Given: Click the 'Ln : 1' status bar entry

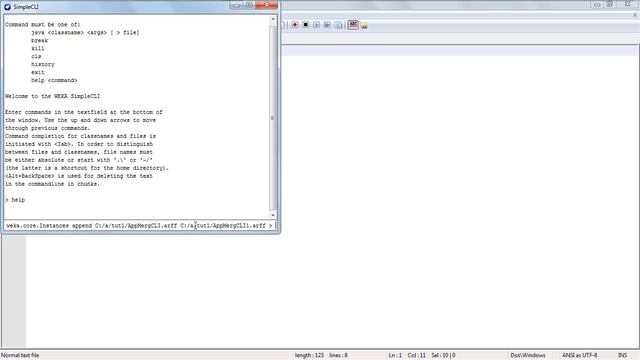Looking at the screenshot, I should (395, 355).
